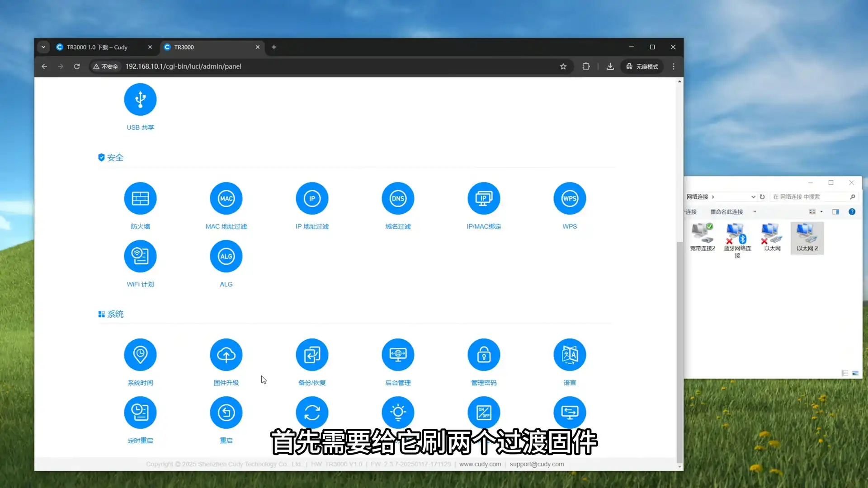Expand the browser tab search dropdown
This screenshot has height=488, width=868.
[43, 47]
